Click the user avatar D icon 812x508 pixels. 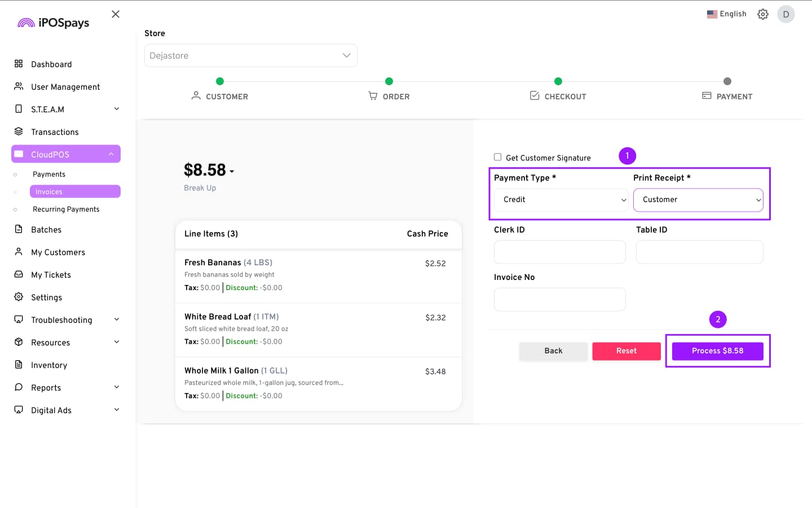(785, 14)
